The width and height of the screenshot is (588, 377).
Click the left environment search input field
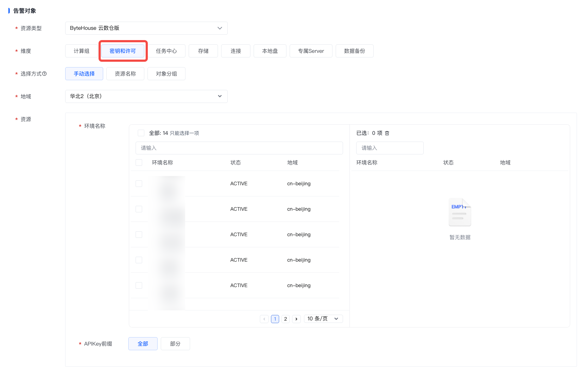[x=239, y=148]
